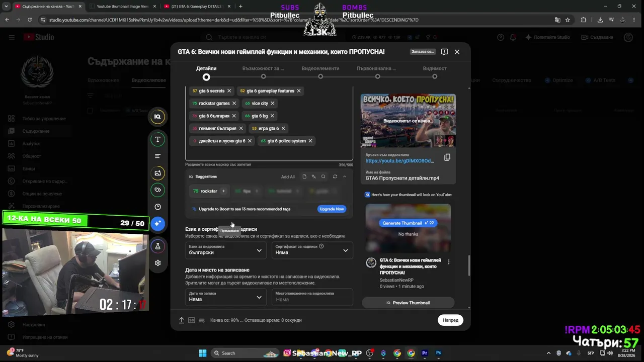Open Photoshop from the taskbar

(x=438, y=353)
